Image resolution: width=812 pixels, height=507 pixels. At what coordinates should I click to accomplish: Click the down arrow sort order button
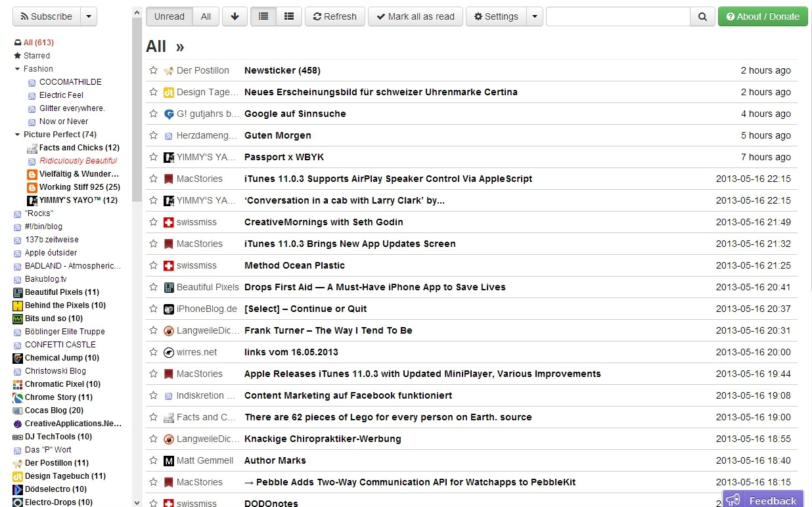(235, 16)
